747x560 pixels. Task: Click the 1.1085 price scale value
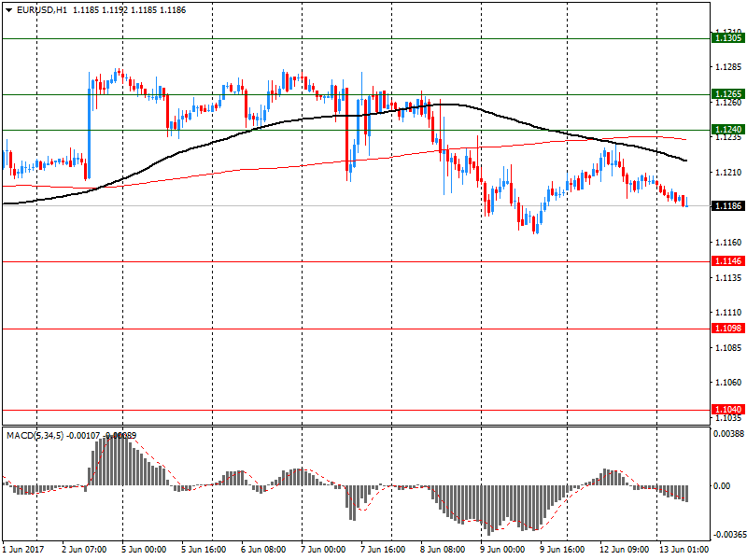point(728,347)
